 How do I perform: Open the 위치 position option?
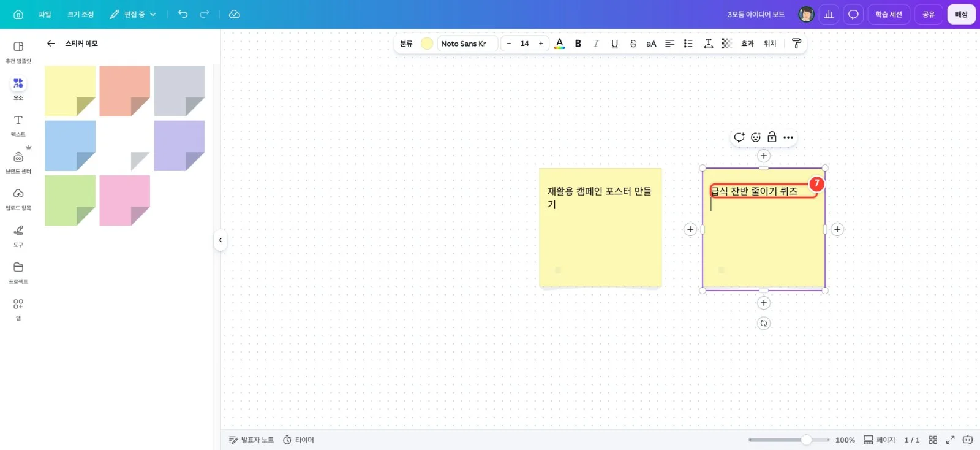coord(770,44)
